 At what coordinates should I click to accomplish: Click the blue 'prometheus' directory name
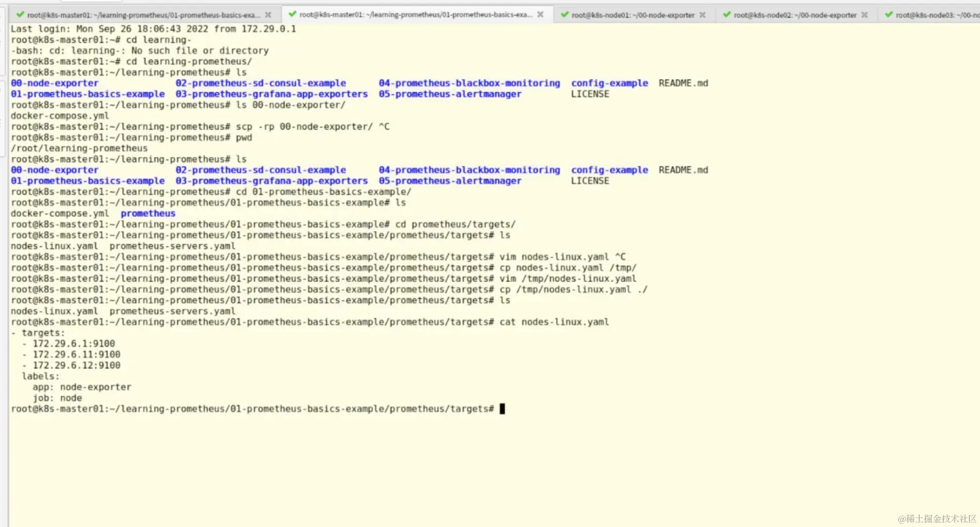coord(148,214)
